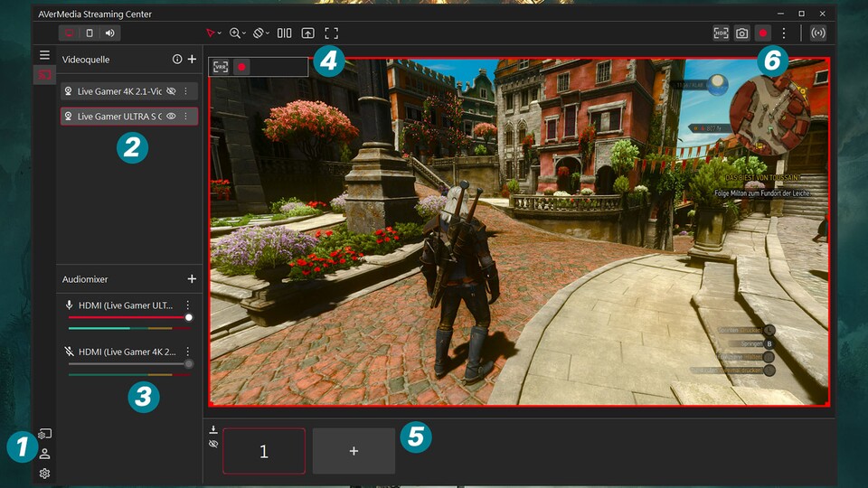
Task: Click the split comparison view icon
Action: (284, 33)
